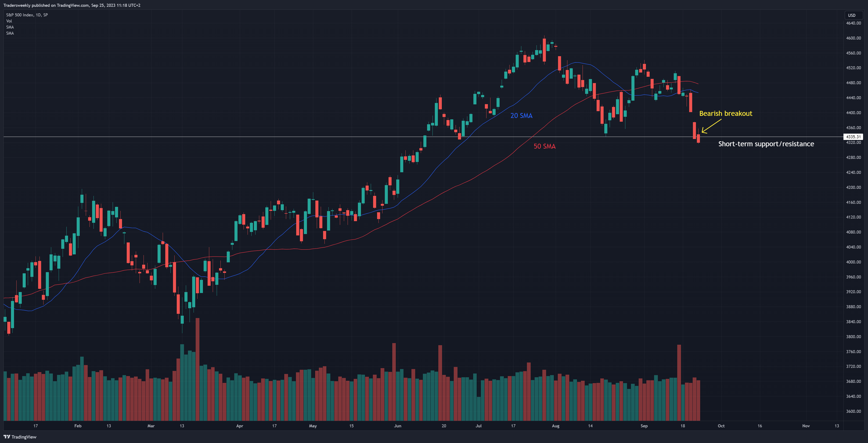
Task: Click the 4335.31 price label
Action: 853,137
